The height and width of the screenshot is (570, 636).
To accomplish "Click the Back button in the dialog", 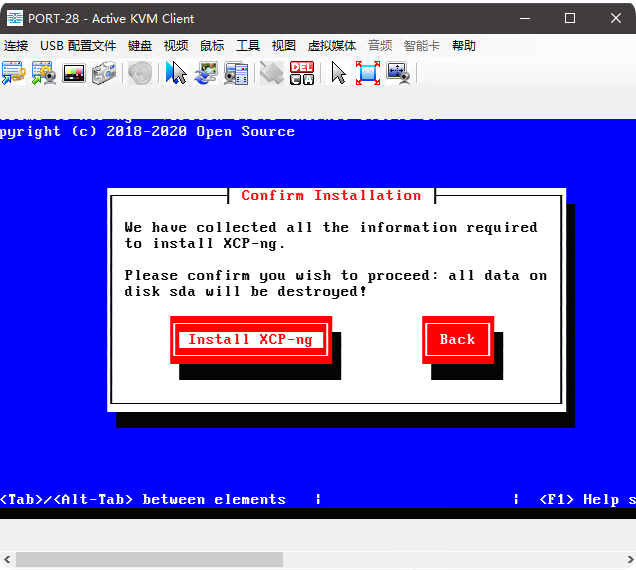I will (458, 340).
